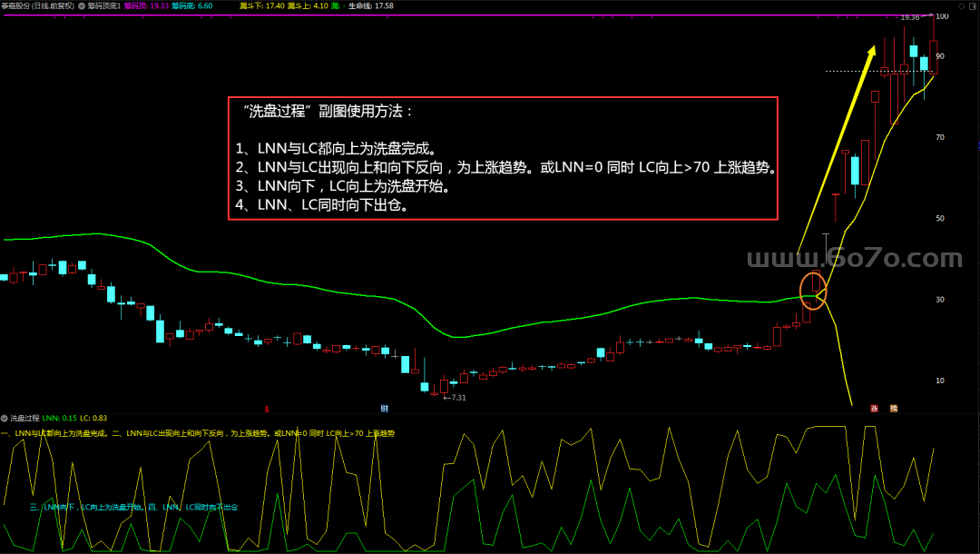Open settings icon beside 洗盘过程 indicator
Viewport: 980px width, 554px height.
pyautogui.click(x=5, y=419)
